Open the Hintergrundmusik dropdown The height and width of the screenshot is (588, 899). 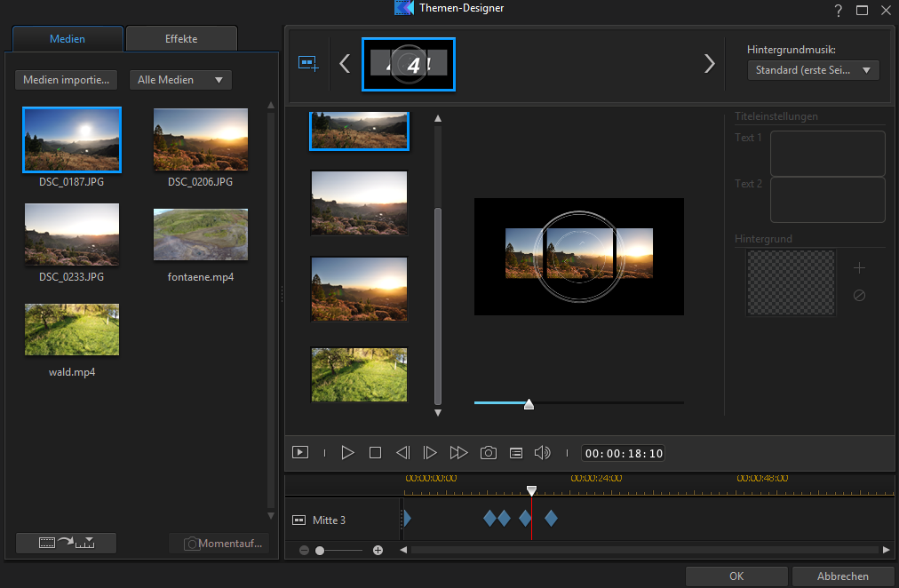point(813,70)
